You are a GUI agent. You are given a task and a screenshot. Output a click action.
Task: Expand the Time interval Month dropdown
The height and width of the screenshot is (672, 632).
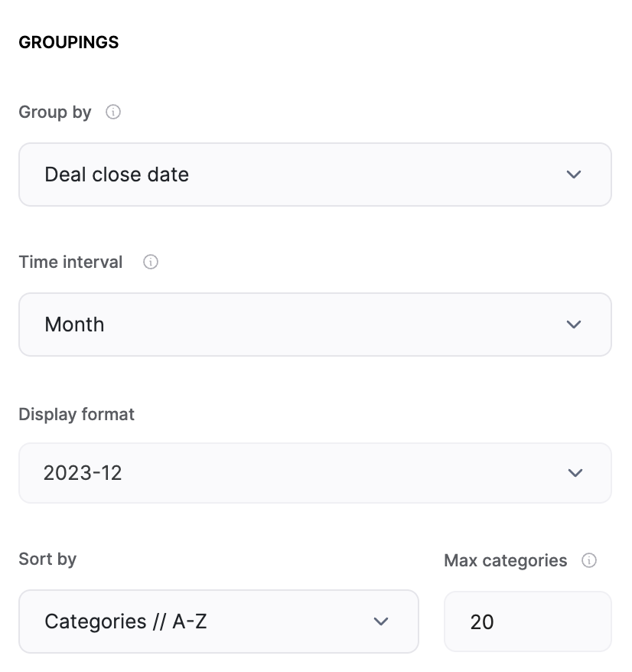coord(314,325)
